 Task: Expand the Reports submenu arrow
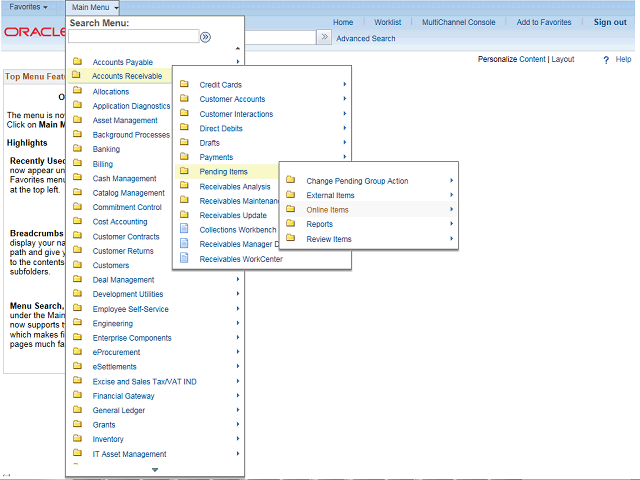click(451, 224)
